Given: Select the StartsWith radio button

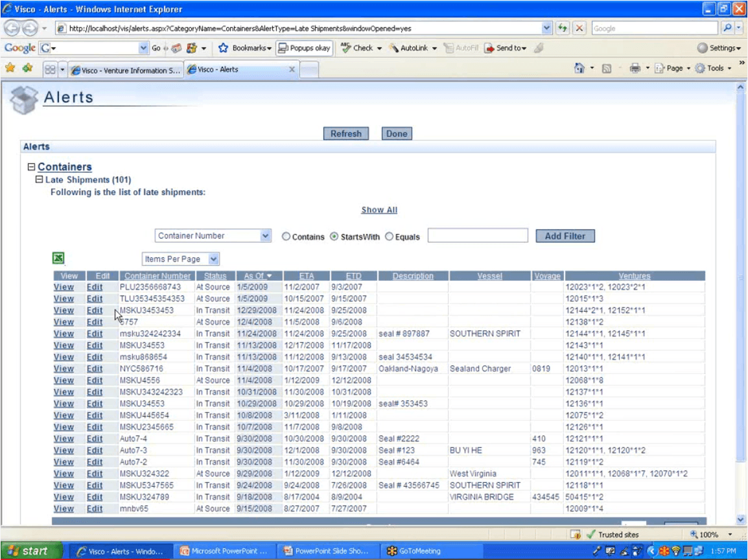Looking at the screenshot, I should tap(334, 237).
